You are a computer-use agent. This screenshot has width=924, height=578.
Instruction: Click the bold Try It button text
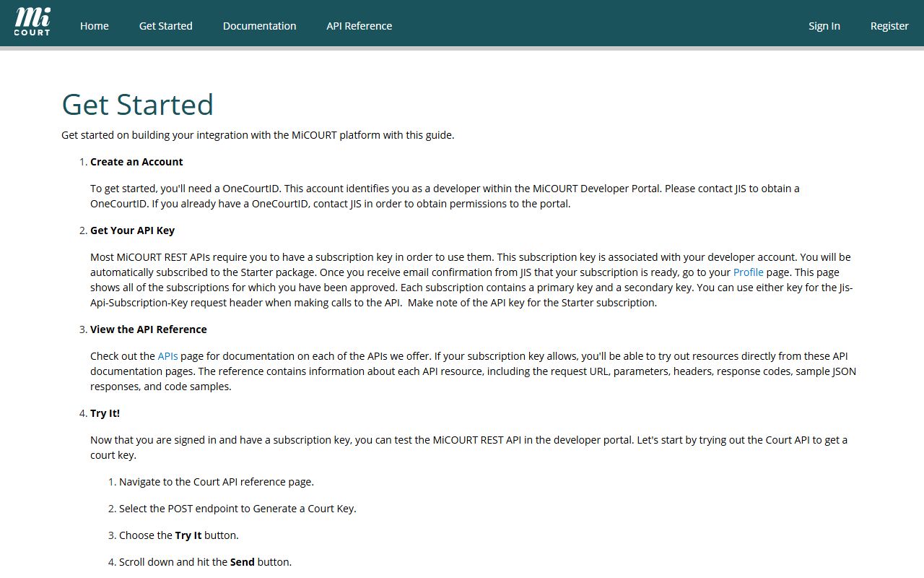[188, 535]
